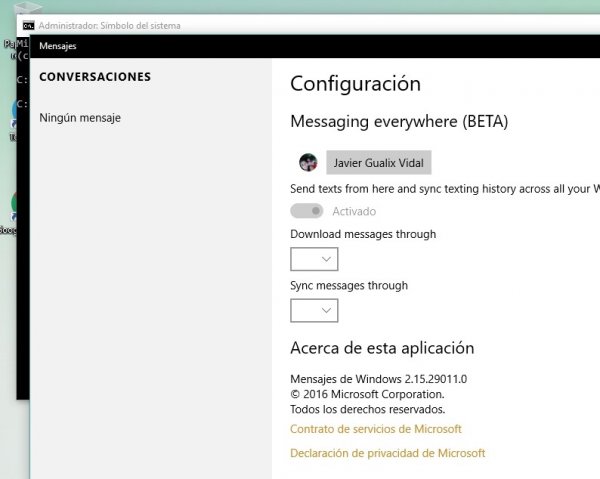The height and width of the screenshot is (479, 600).
Task: Toggle the Activado messaging switch
Action: click(307, 211)
